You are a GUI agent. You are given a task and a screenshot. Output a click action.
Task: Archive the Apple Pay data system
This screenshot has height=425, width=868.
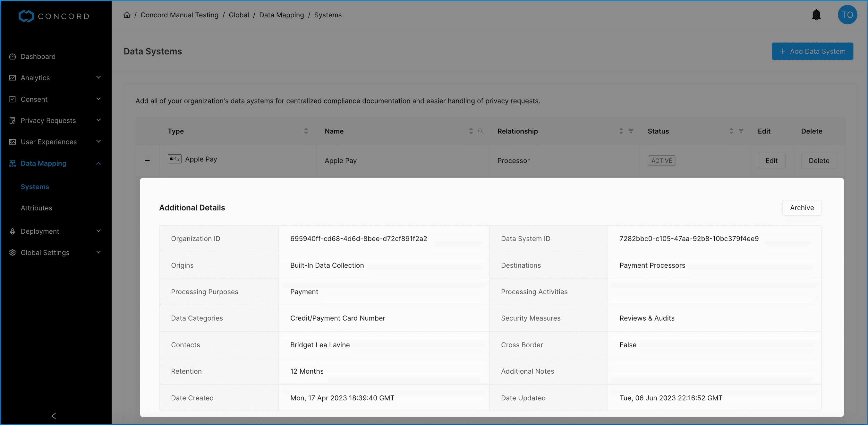[801, 208]
